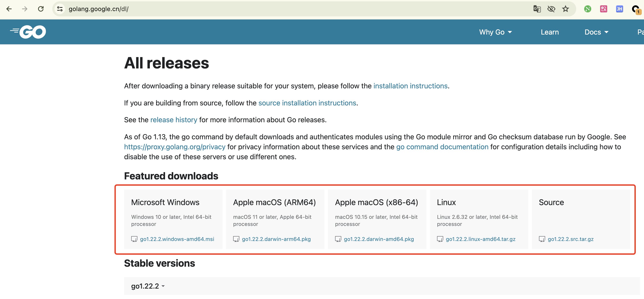Click the site information icon beside URL
This screenshot has height=299, width=644.
[x=60, y=9]
